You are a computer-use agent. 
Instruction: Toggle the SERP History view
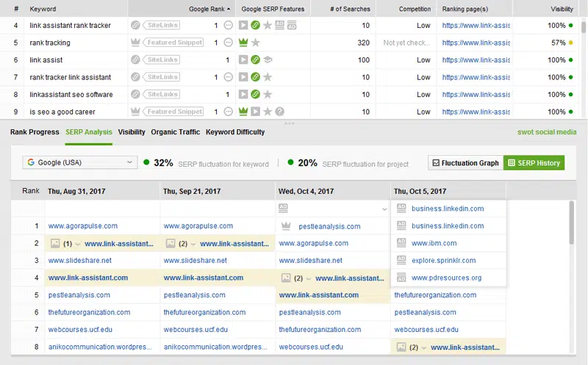534,162
